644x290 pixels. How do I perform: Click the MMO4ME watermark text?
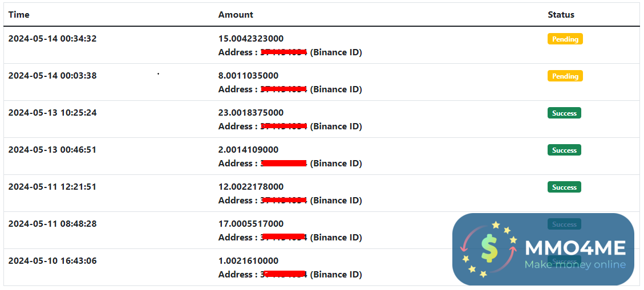coord(576,248)
